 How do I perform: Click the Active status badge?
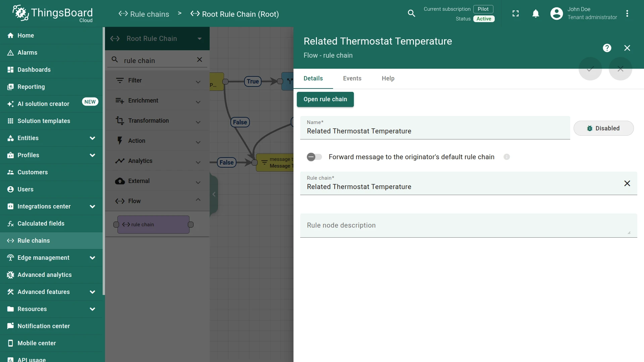484,19
